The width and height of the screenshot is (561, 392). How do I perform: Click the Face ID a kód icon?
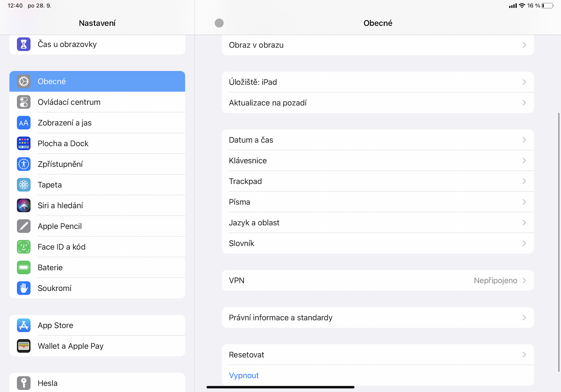click(24, 247)
